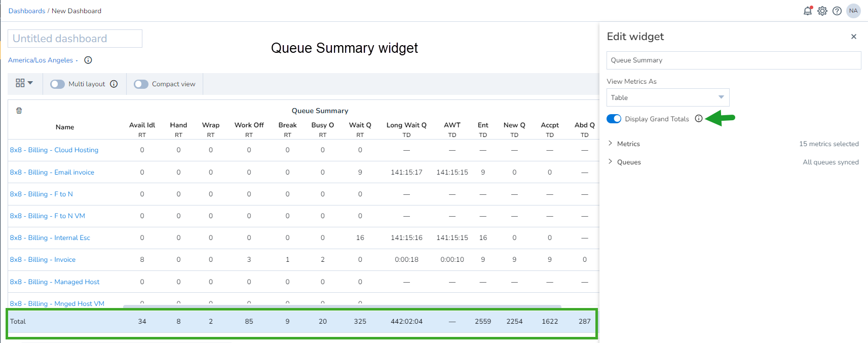Open the help question mark icon
Viewport: 868px width, 343px height.
coord(837,11)
